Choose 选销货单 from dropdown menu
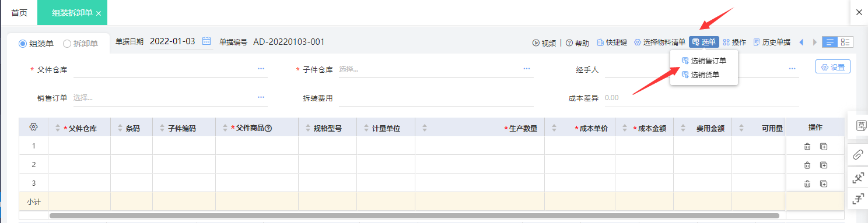Image resolution: width=868 pixels, height=223 pixels. pyautogui.click(x=704, y=75)
